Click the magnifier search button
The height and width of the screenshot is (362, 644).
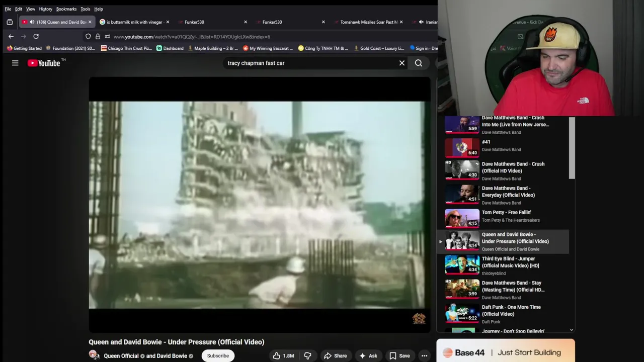(x=419, y=63)
